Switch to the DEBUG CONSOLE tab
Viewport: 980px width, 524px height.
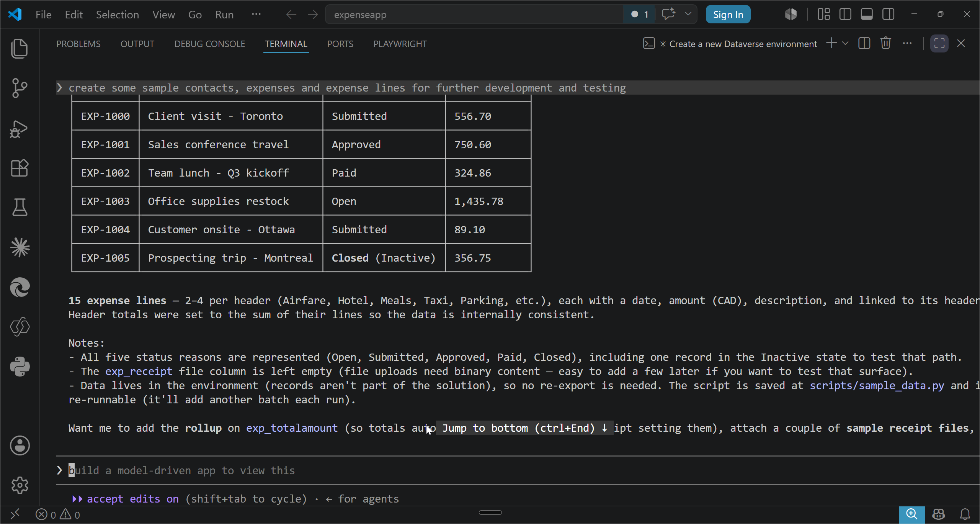pos(209,44)
